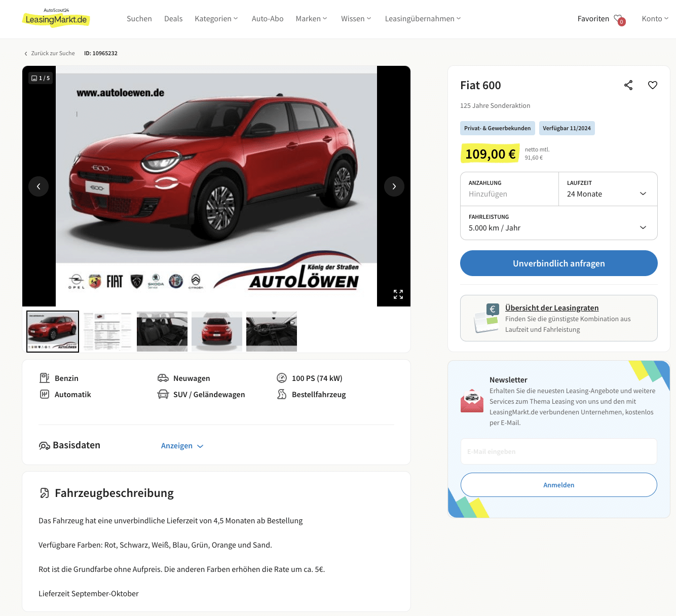Select the first red car thumbnail
Screen dimensions: 676x616
pyautogui.click(x=53, y=331)
